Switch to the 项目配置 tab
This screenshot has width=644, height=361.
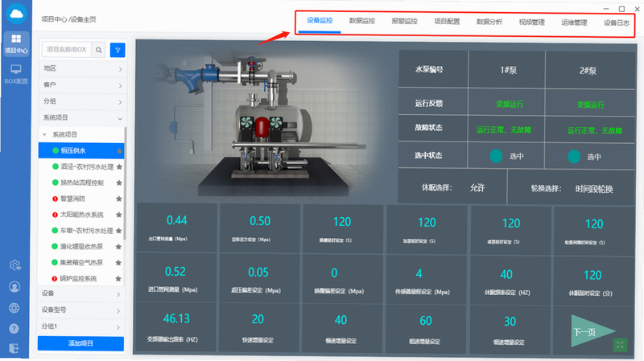(x=447, y=22)
